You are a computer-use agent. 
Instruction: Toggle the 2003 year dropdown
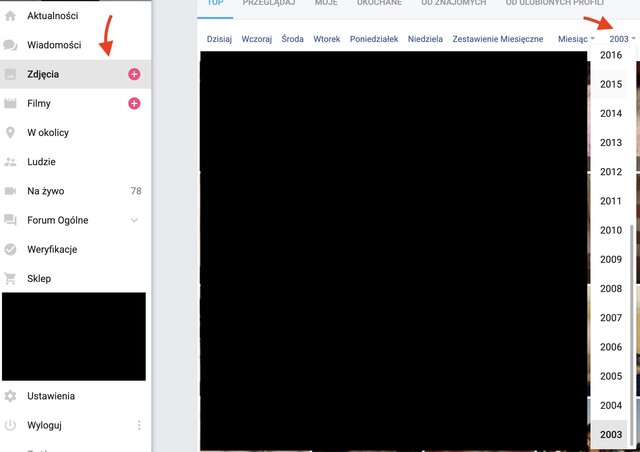click(x=622, y=39)
